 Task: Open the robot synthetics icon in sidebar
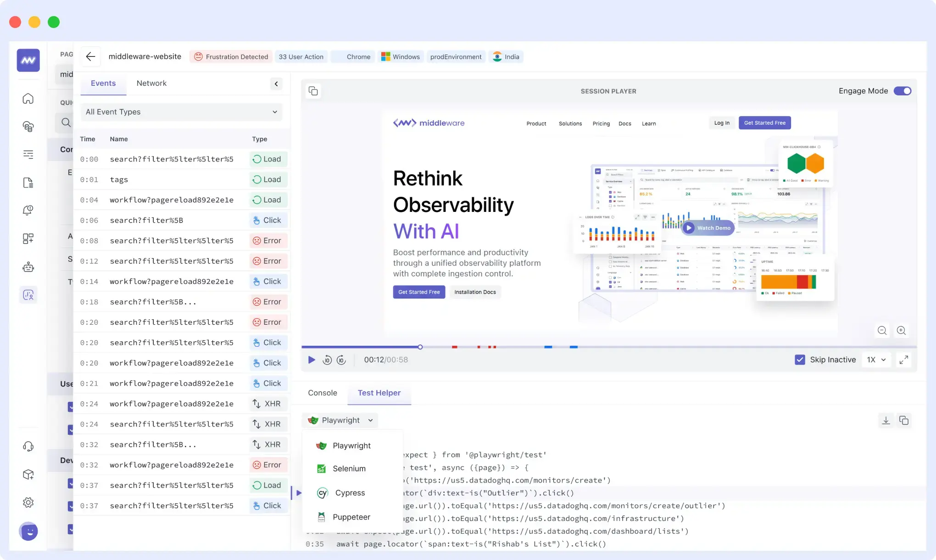click(x=28, y=267)
